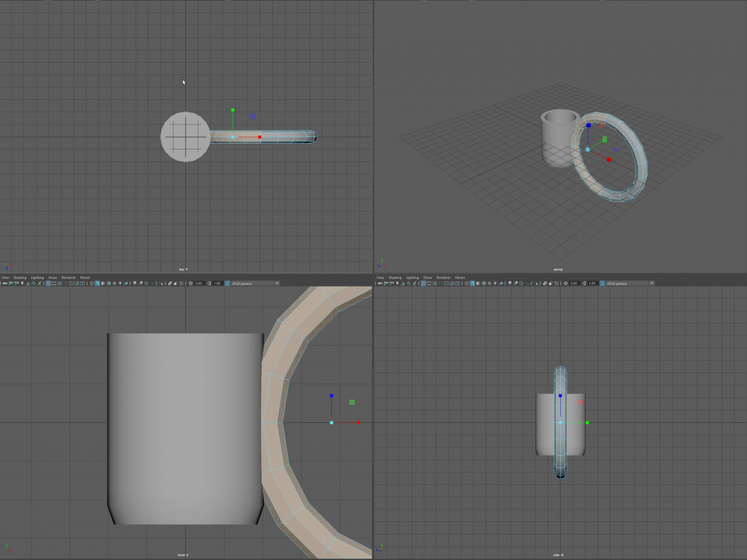Click Select Camera icon in front panel toolbar
Viewport: 747px width, 560px height.
tap(5, 283)
